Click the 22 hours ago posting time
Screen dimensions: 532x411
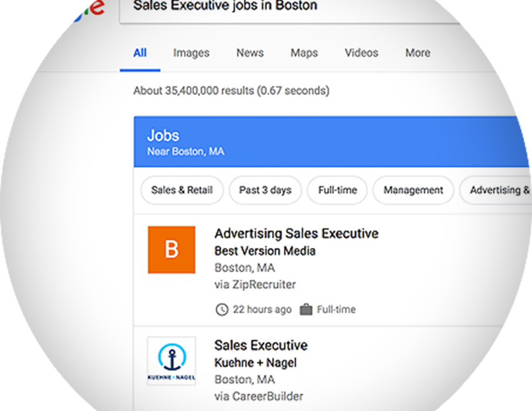262,309
